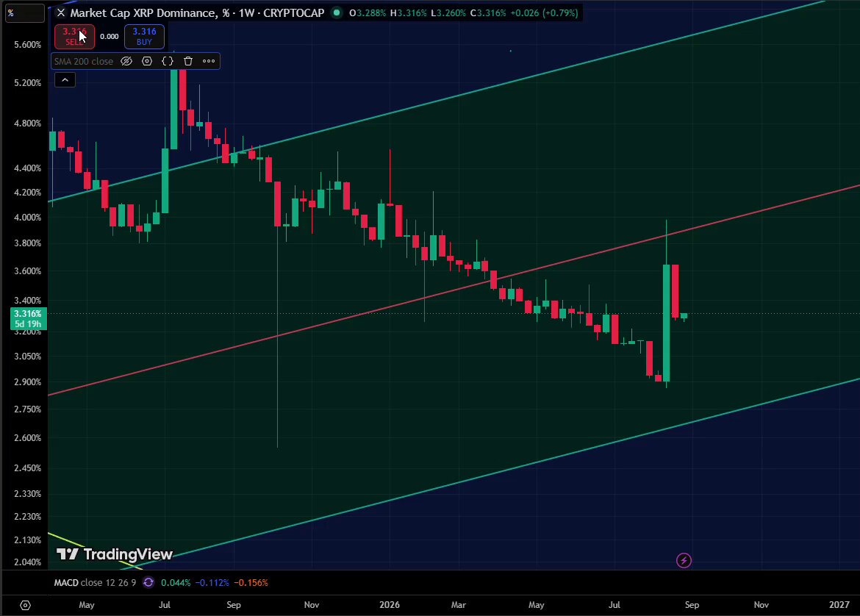
Task: Click the spread value 0.000
Action: click(x=109, y=36)
